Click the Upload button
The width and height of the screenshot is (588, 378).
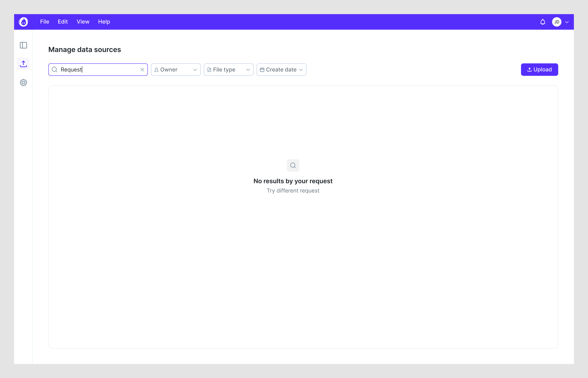[x=539, y=70]
